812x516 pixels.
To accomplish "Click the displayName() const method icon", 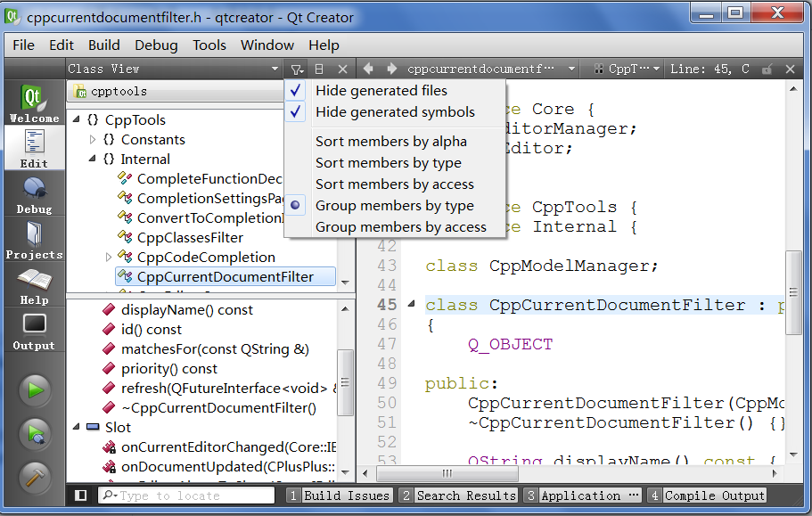I will (x=109, y=309).
